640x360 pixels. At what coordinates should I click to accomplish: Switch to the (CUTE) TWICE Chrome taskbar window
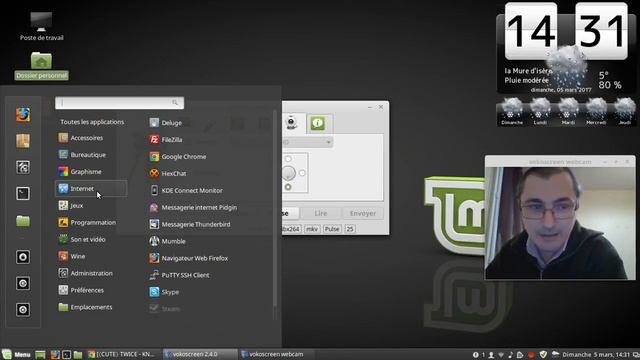pos(123,354)
